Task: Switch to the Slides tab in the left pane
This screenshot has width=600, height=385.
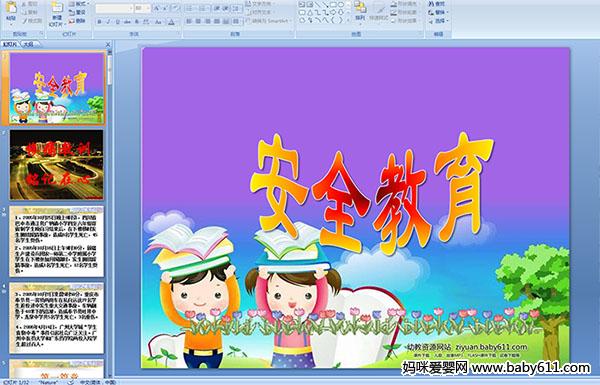Action: point(10,44)
